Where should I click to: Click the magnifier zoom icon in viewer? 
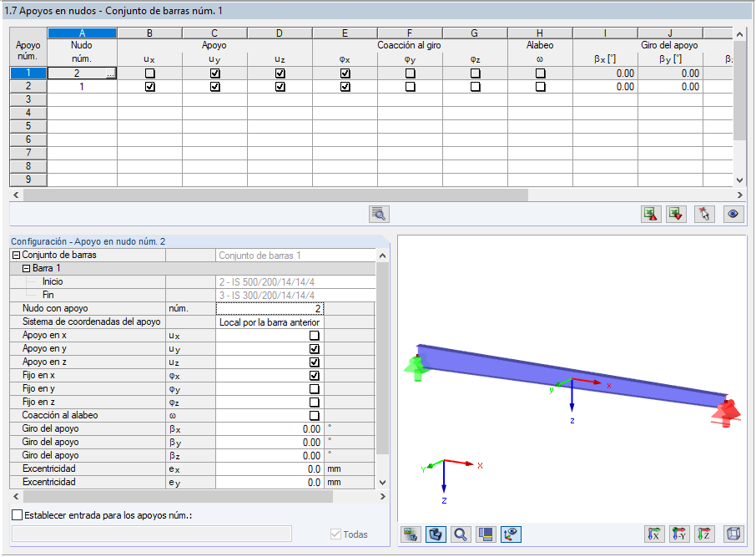461,534
